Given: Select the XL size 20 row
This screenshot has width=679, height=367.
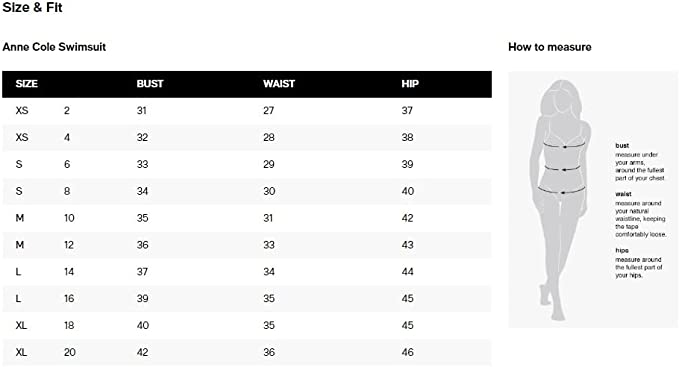Looking at the screenshot, I should tap(247, 352).
